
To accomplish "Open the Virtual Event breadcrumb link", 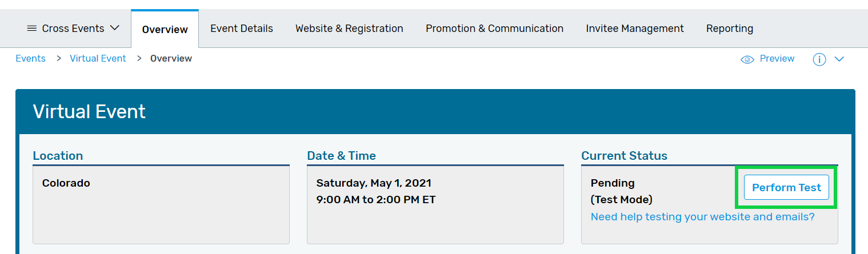I will (x=98, y=59).
